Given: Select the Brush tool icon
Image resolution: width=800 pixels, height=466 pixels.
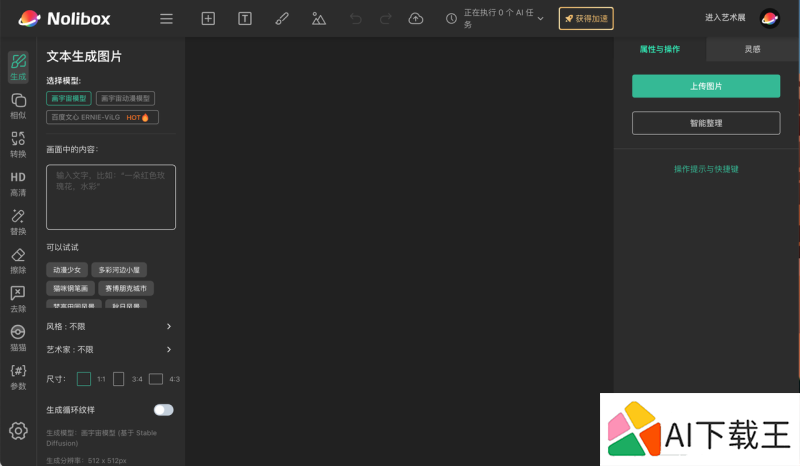Looking at the screenshot, I should pyautogui.click(x=281, y=18).
